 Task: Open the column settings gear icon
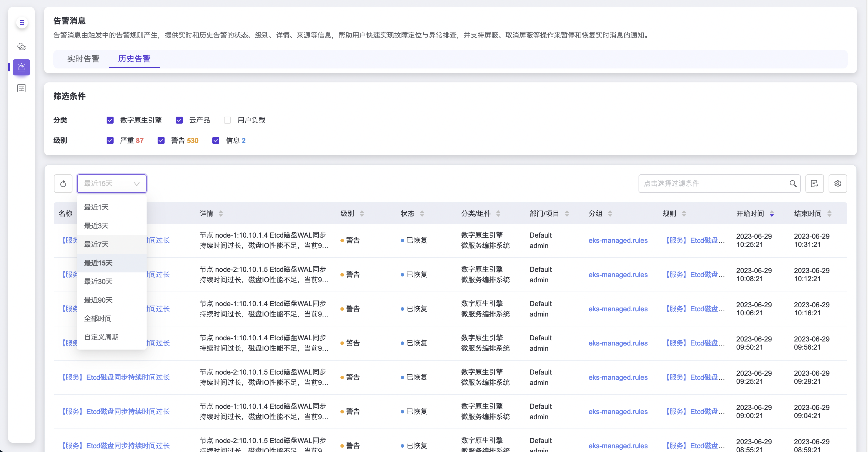tap(838, 184)
